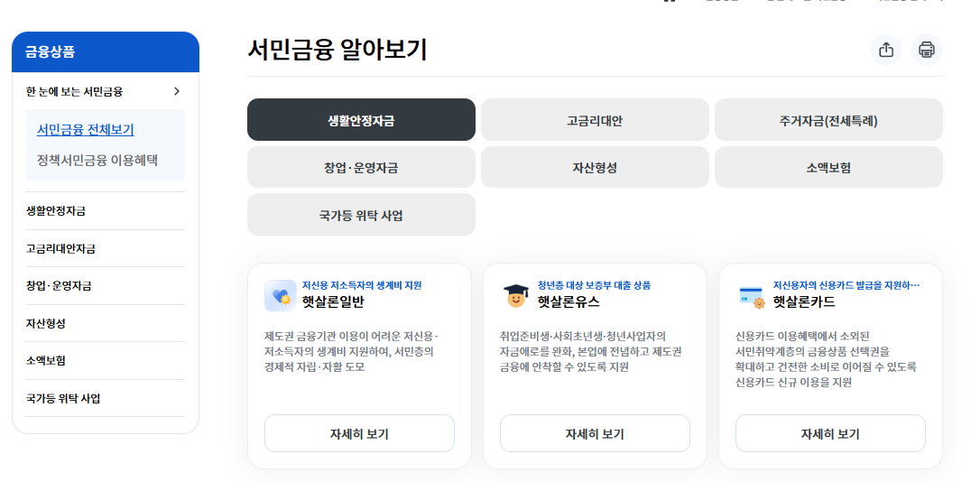This screenshot has width=980, height=482.
Task: Click the 햇살론일반 heart coin icon
Action: click(x=280, y=295)
